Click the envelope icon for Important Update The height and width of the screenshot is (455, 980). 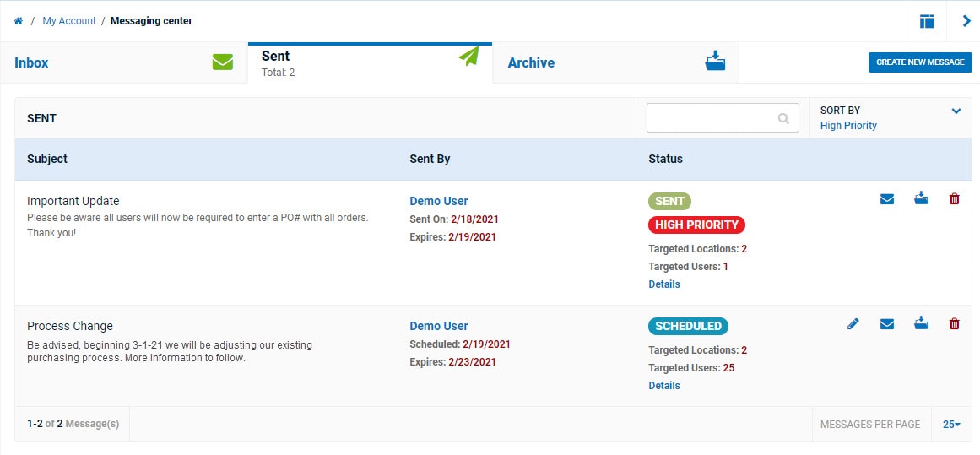coord(887,199)
